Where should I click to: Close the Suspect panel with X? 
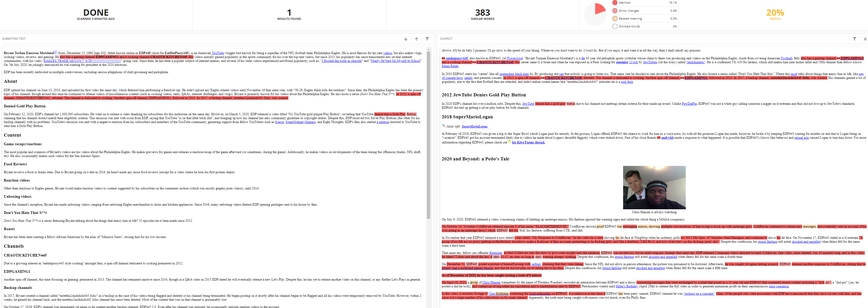tap(865, 39)
